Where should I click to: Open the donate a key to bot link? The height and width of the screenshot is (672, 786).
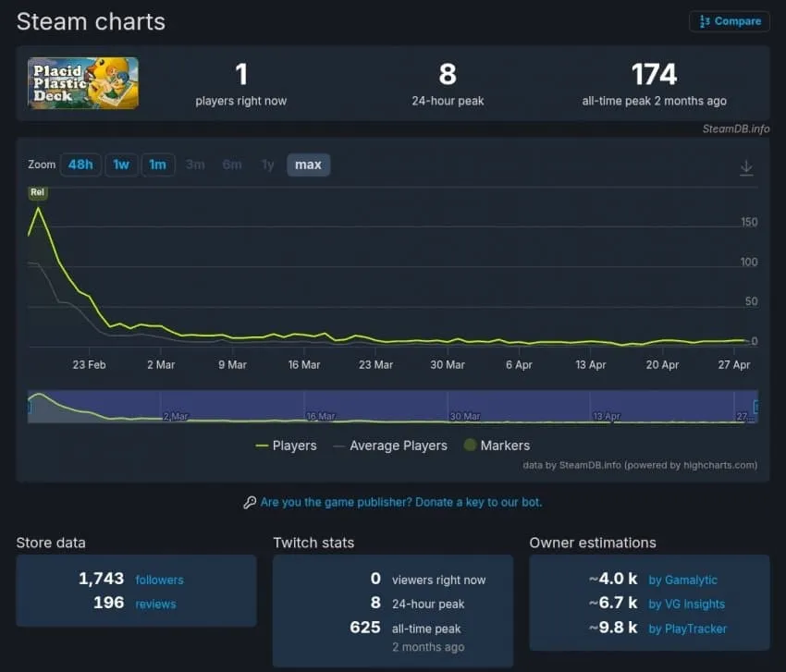[x=401, y=502]
